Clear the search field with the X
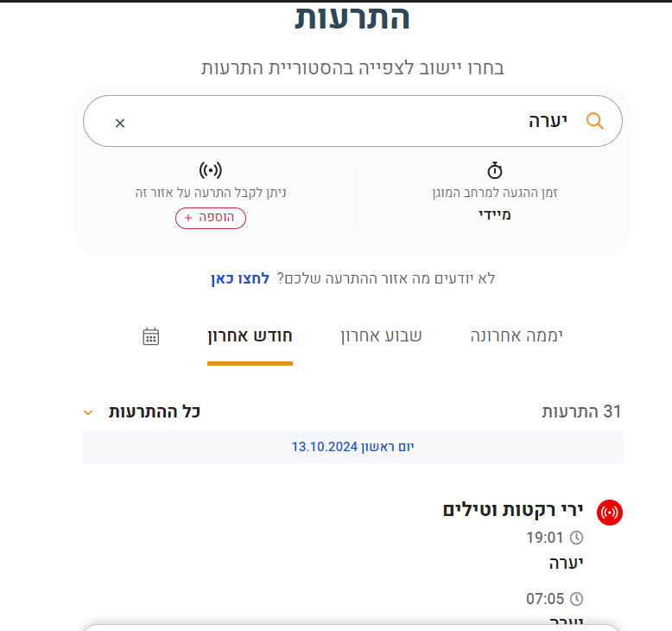This screenshot has height=631, width=672. coord(120,123)
